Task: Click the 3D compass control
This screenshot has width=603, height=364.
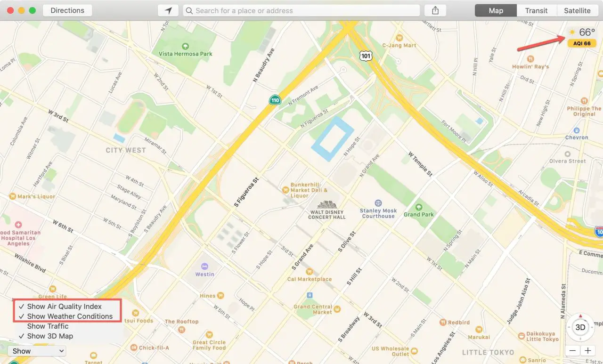Action: click(580, 327)
